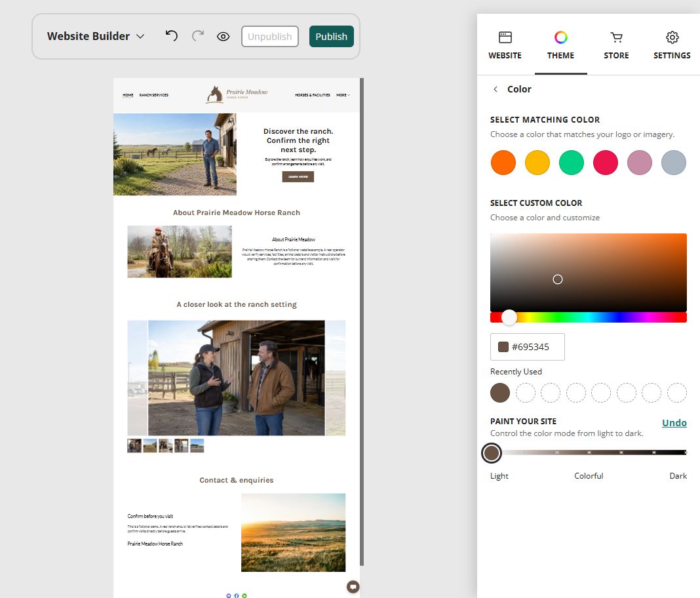Select the orange matching color

tap(503, 163)
